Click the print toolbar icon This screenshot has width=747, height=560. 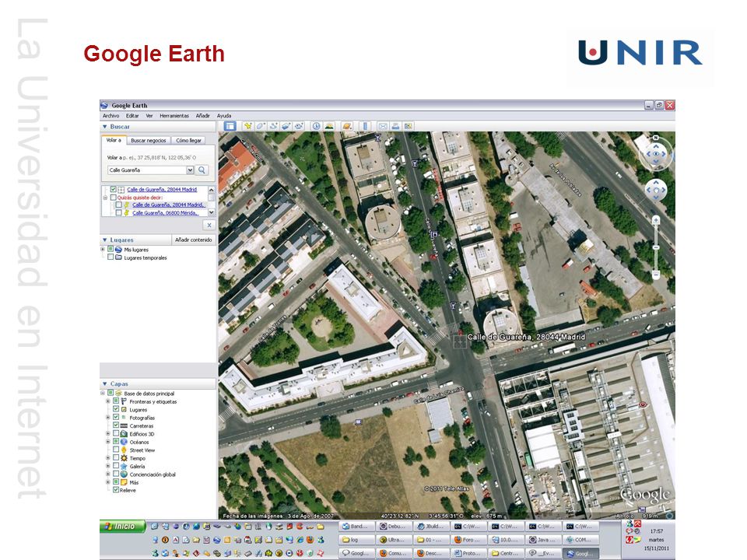click(x=395, y=126)
